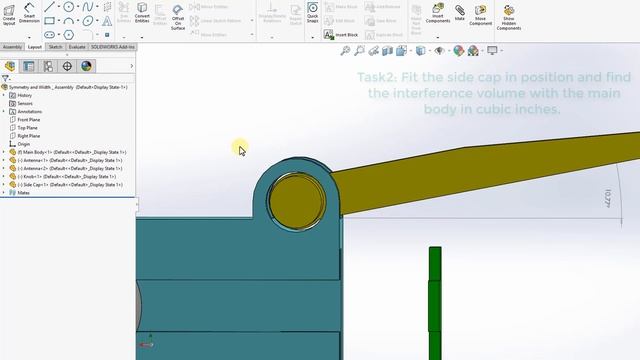Click the Mate paperclip tool

point(460,12)
